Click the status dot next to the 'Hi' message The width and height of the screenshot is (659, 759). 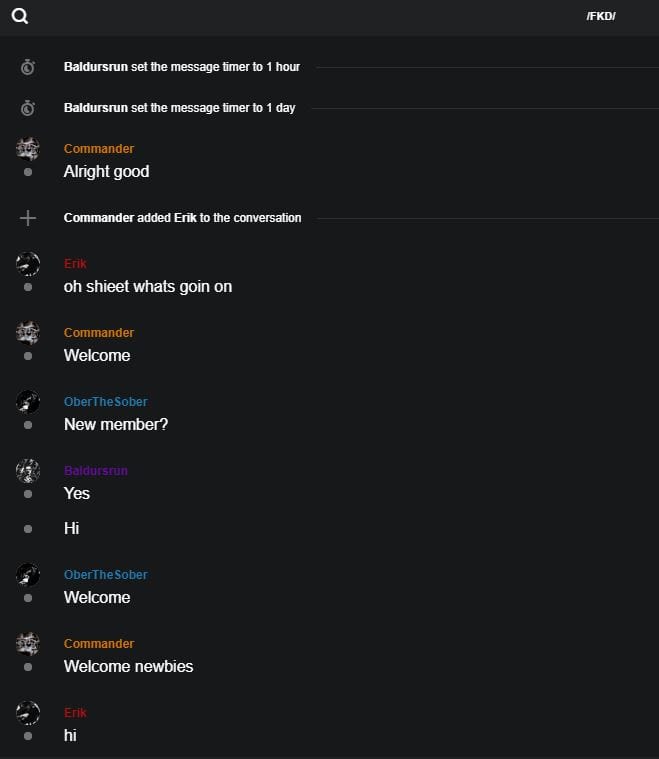(x=28, y=528)
